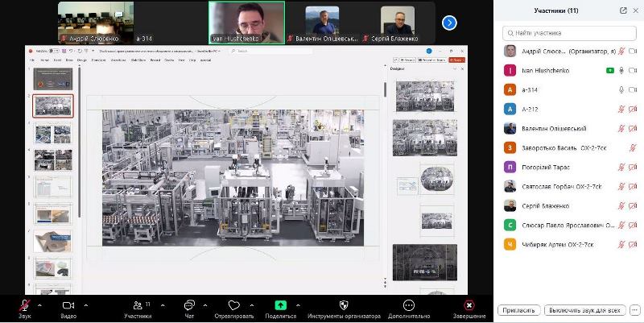Open the Отреагировать reactions heart icon
Viewport: 644px width, 323px height.
[x=233, y=305]
